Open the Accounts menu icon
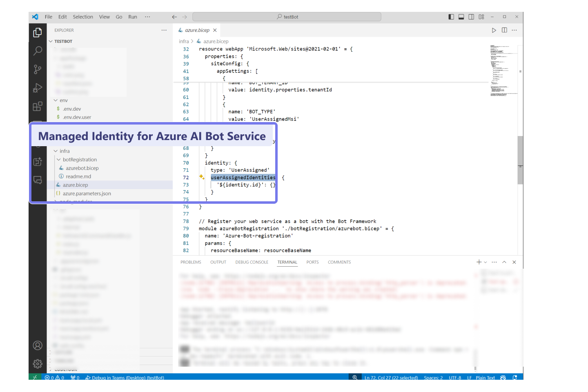588x392 pixels. tap(38, 346)
